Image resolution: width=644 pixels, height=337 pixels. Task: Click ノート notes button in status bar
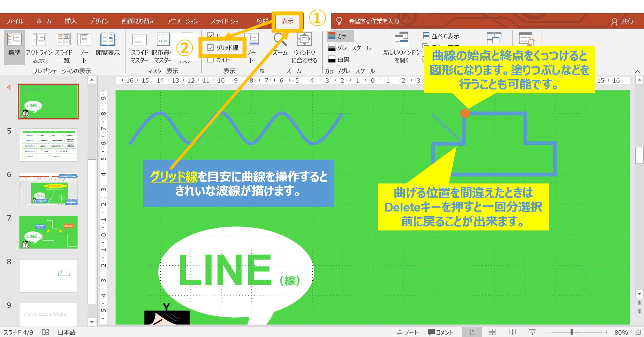(407, 332)
